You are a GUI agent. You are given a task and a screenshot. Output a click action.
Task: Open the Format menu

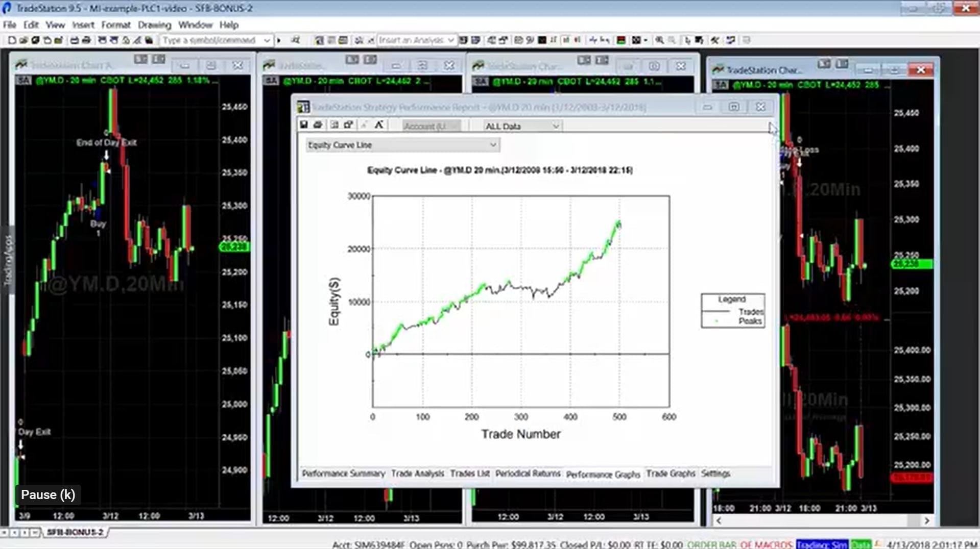(115, 25)
